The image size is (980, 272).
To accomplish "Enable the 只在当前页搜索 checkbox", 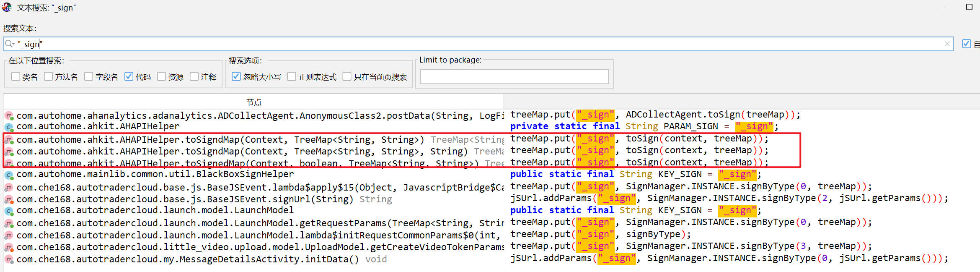I will click(x=347, y=76).
